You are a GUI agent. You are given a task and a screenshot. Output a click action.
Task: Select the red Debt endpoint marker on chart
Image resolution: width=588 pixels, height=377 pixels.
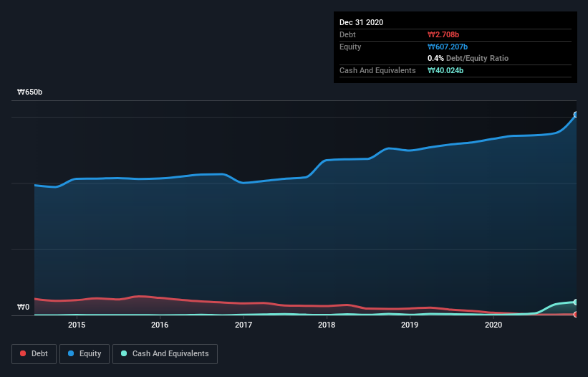[x=576, y=315]
